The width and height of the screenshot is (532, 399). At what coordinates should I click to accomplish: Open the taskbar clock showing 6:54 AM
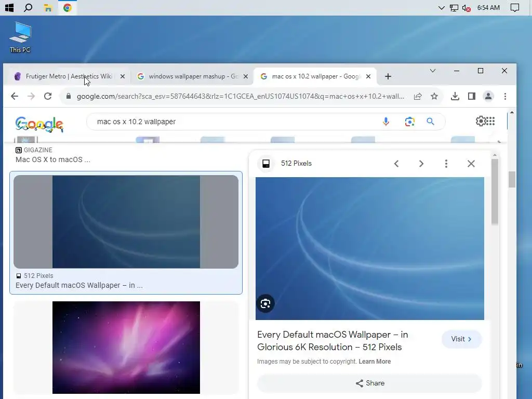pos(488,7)
